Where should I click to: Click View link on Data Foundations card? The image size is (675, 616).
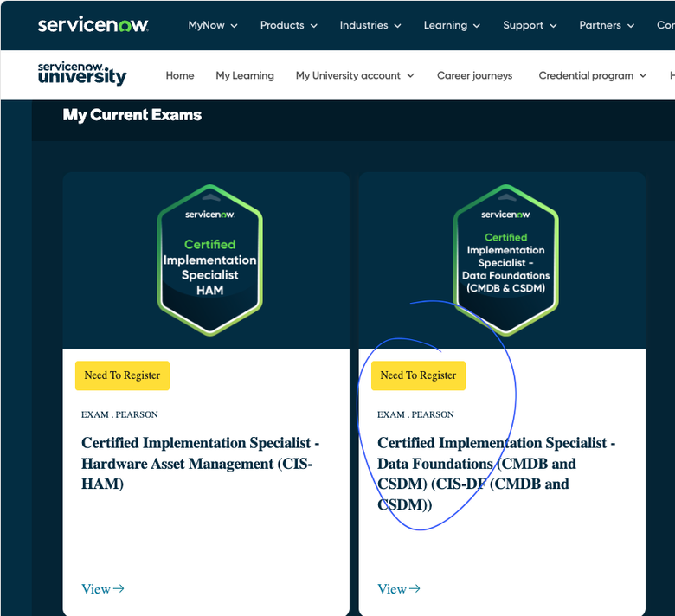point(399,588)
